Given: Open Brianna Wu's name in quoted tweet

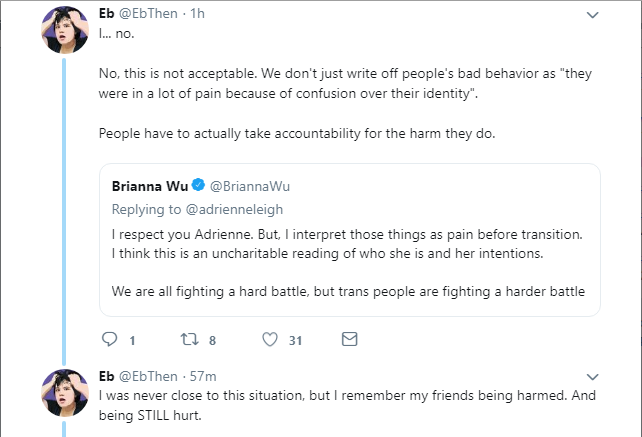Looking at the screenshot, I should 150,186.
